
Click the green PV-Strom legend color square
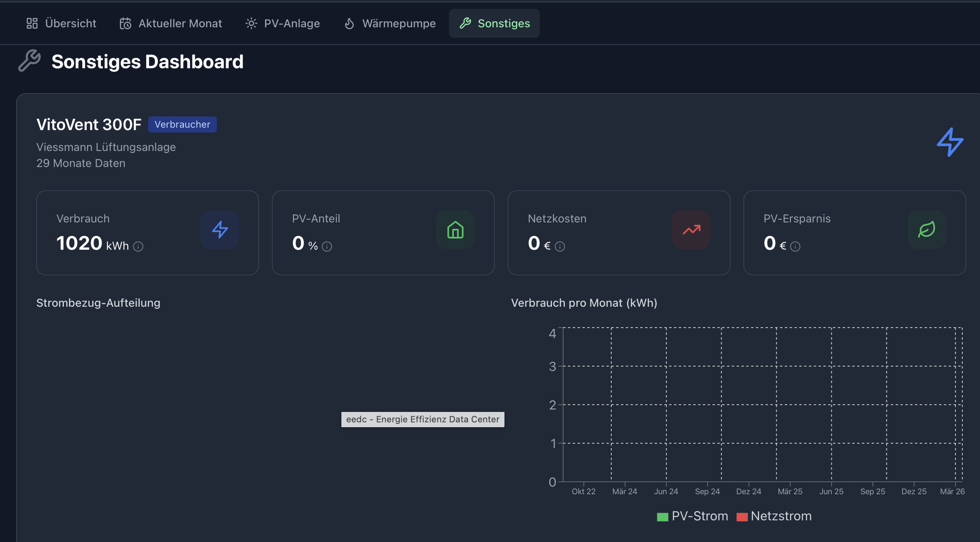coord(662,517)
